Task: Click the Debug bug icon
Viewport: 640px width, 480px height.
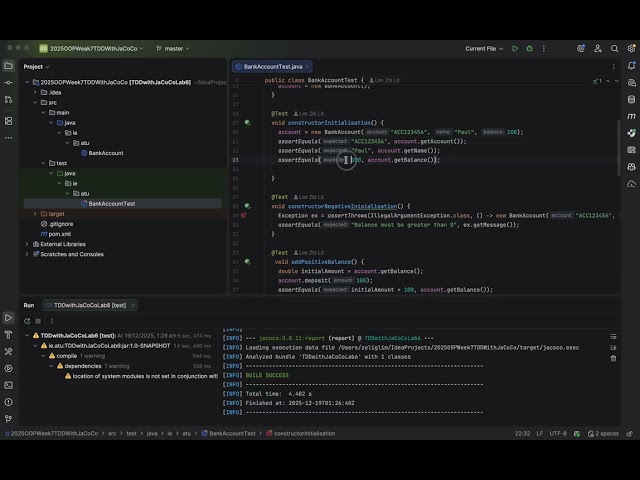Action: click(x=530, y=48)
